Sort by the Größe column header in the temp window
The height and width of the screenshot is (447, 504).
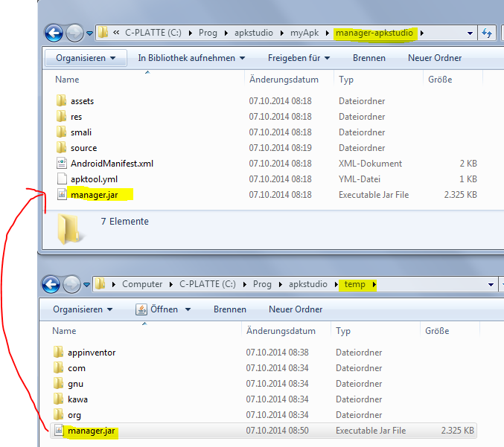click(436, 331)
